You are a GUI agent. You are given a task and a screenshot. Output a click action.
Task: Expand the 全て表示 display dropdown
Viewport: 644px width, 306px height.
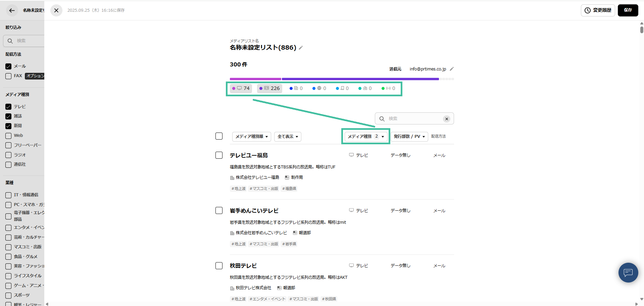pos(287,136)
